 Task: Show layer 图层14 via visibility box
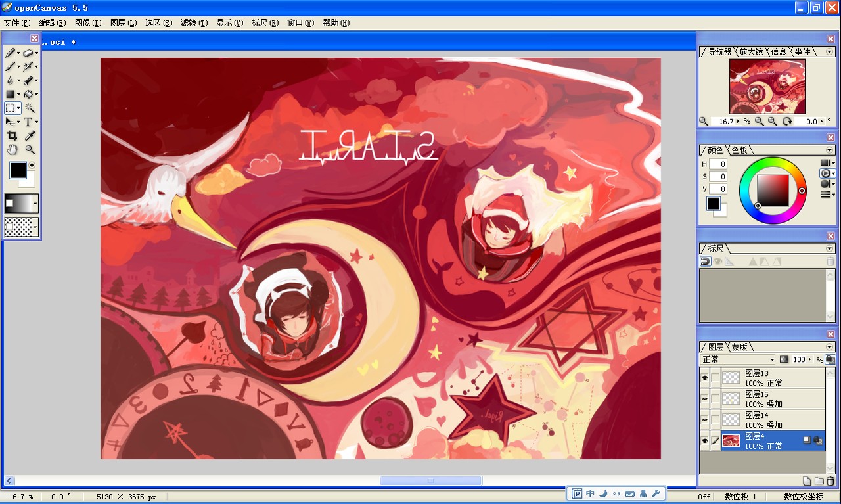click(704, 420)
